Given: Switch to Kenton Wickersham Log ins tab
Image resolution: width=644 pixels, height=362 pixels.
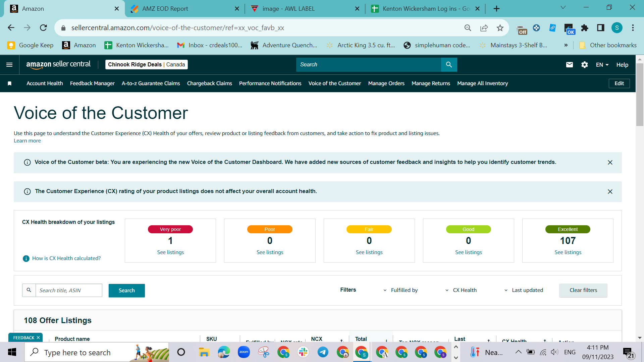Looking at the screenshot, I should 425,9.
